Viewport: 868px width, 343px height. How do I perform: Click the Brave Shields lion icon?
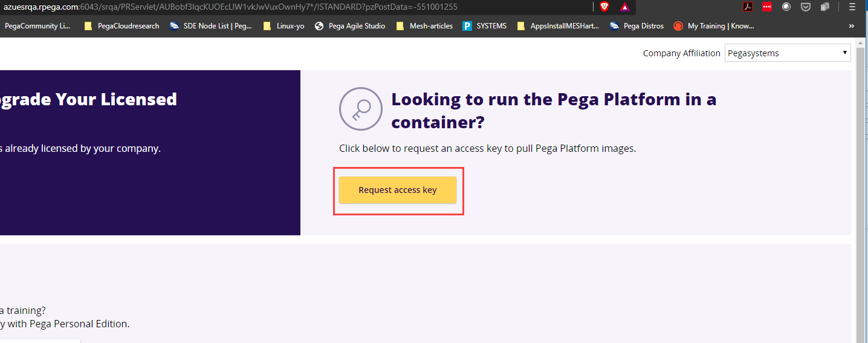604,7
